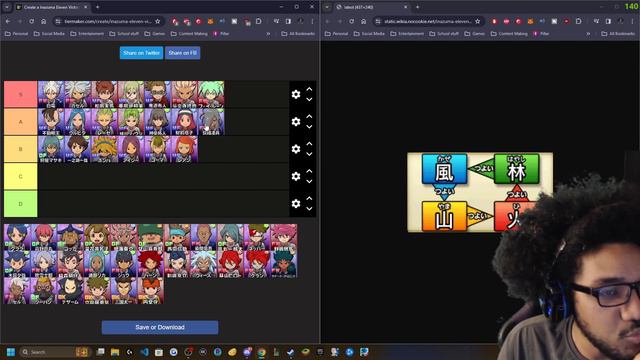Open Personal bookmarks folder in wikia image window
The width and height of the screenshot is (640, 360).
337,33
